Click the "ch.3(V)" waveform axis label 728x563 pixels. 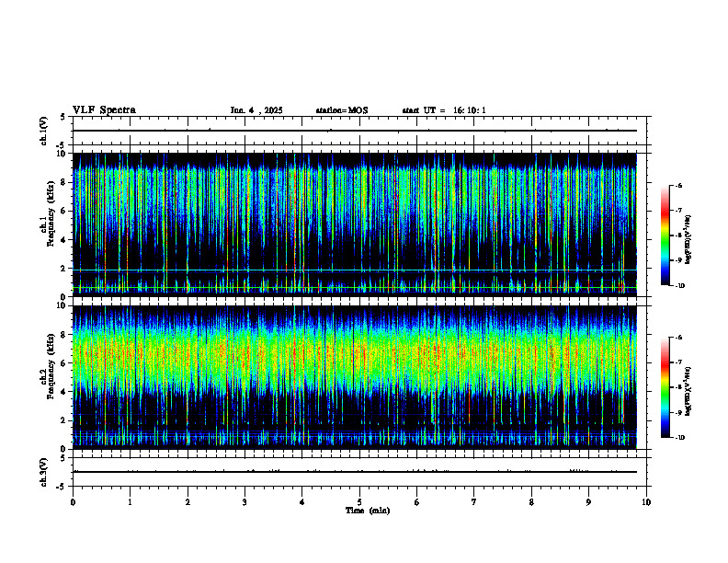click(44, 472)
